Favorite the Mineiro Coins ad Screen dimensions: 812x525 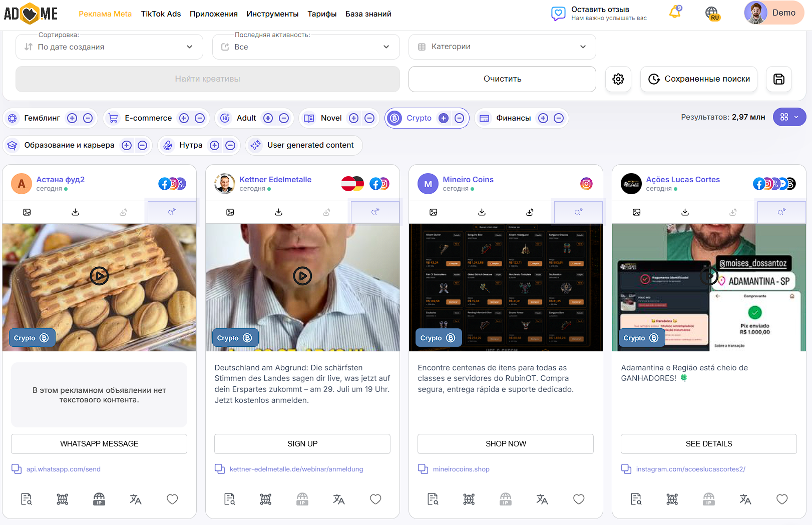coord(579,499)
